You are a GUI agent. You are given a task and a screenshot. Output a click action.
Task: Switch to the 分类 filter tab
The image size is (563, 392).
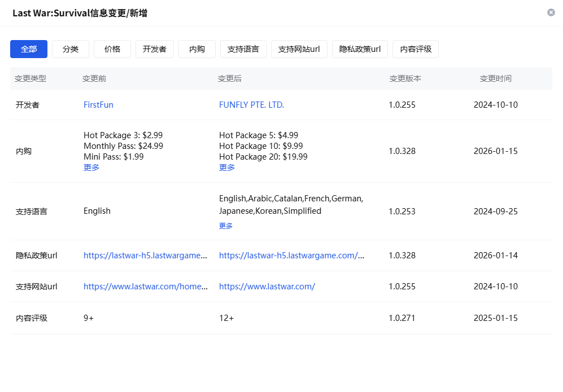point(70,49)
